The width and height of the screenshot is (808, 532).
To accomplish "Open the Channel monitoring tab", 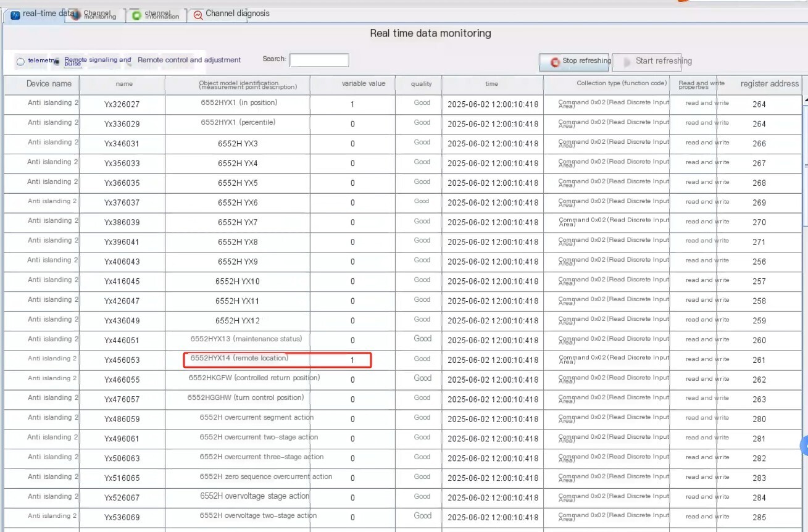I will [x=96, y=15].
